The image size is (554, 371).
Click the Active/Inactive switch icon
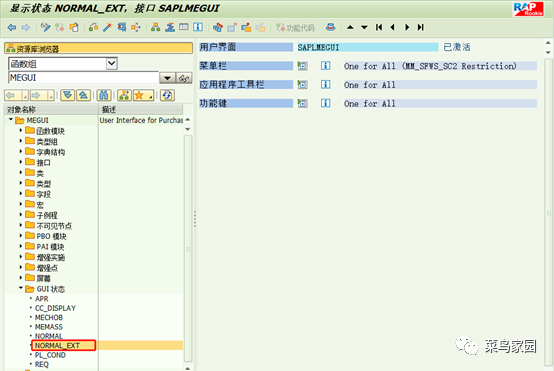click(x=59, y=27)
